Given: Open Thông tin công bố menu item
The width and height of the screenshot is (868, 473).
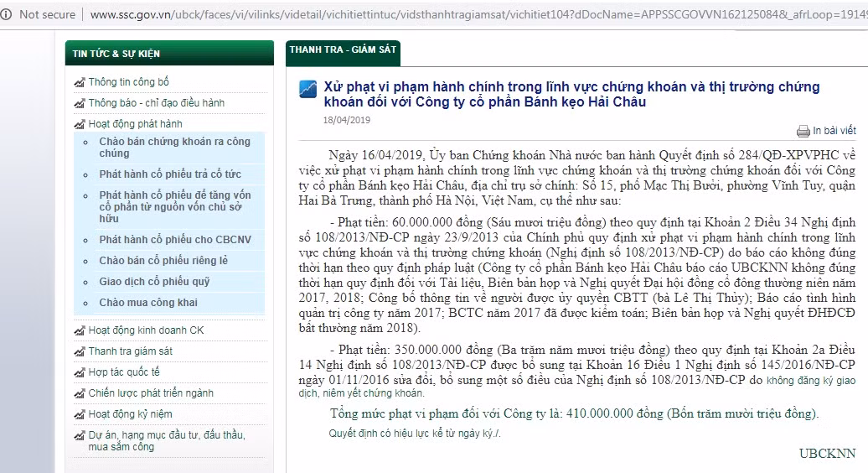Looking at the screenshot, I should [x=128, y=82].
